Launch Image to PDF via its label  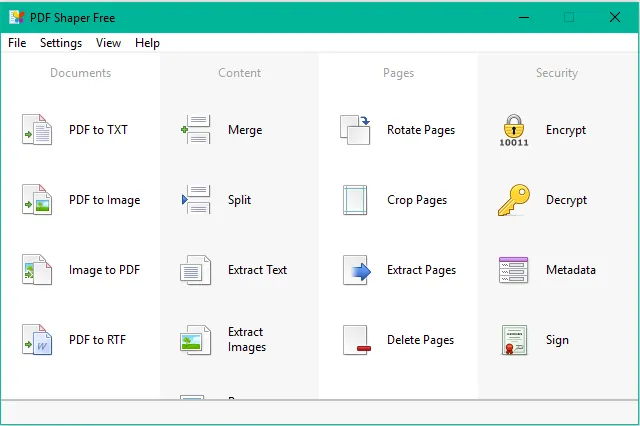[x=104, y=270]
